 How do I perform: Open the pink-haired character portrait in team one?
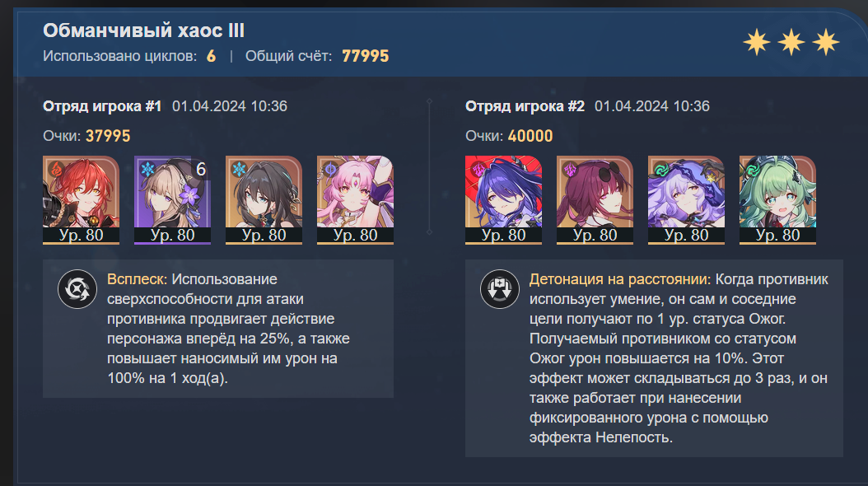tap(355, 200)
